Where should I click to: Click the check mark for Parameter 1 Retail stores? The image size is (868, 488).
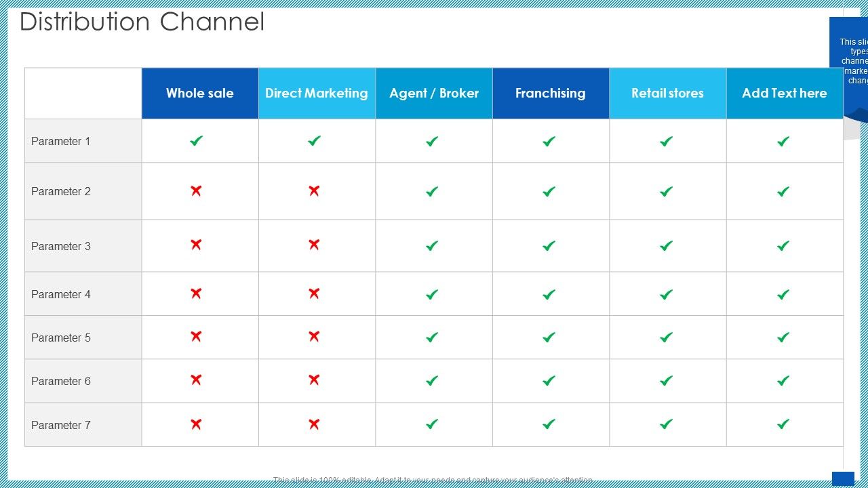pyautogui.click(x=667, y=141)
